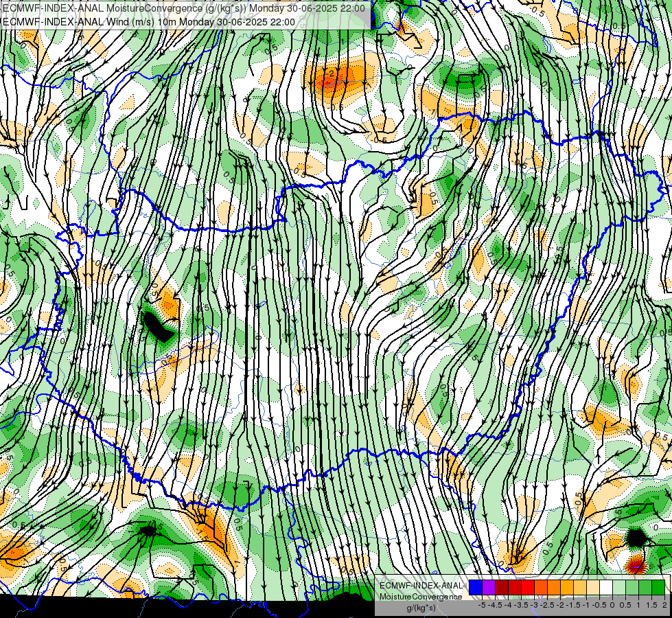The image size is (672, 618).
Task: Pick the pale peach legend swatch above -1
Action: 592,588
